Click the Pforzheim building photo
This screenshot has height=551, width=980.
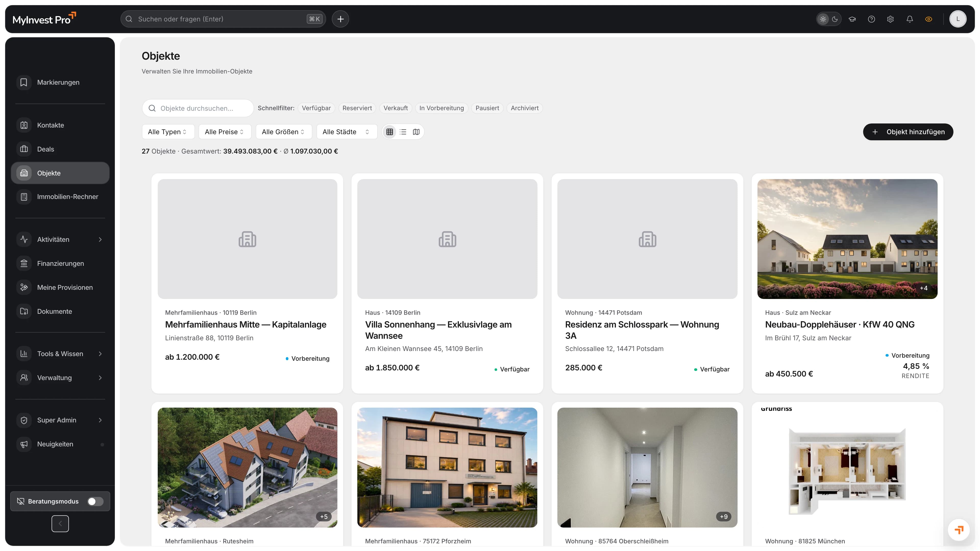447,467
